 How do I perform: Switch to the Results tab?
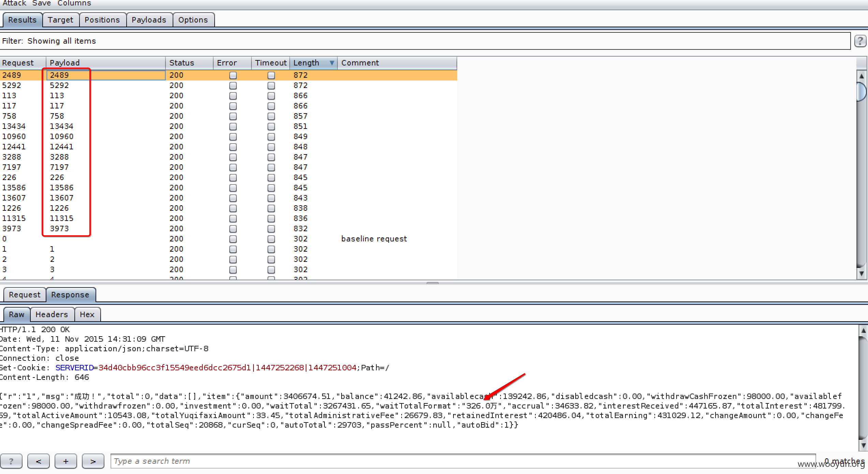[23, 20]
